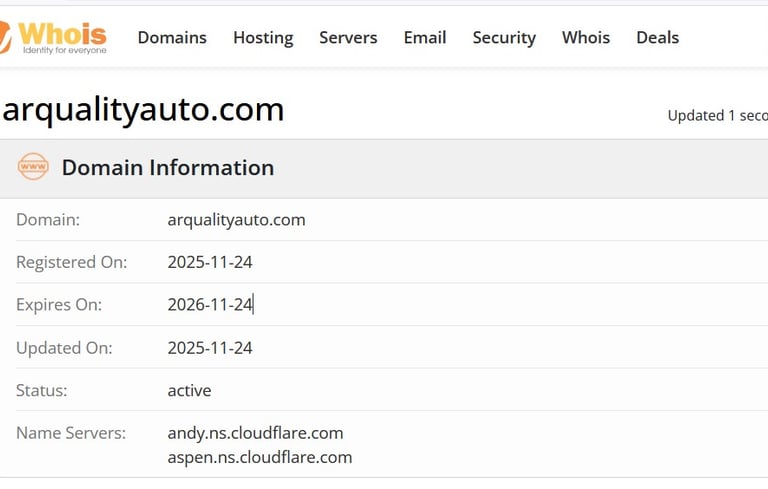768x489 pixels.
Task: Open the Hosting menu
Action: [263, 38]
